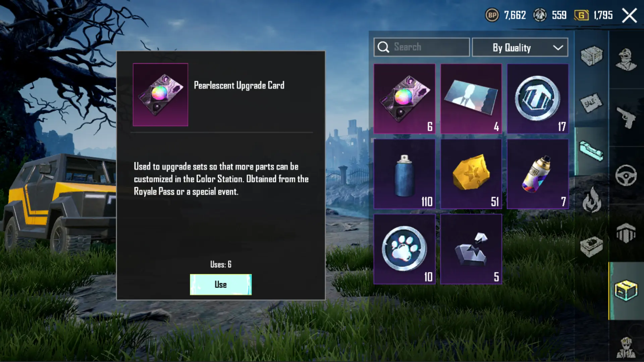644x362 pixels.
Task: Open the crate sub-category tab
Action: pyautogui.click(x=592, y=56)
